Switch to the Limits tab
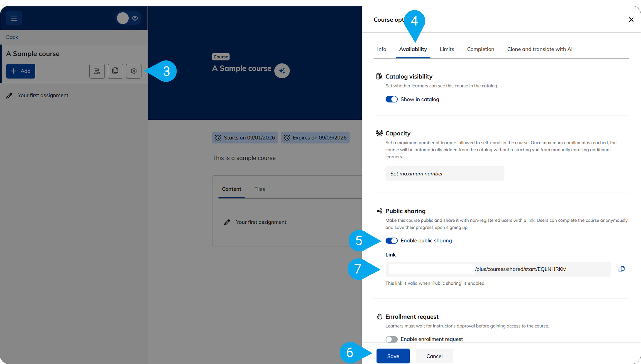Viewport: 641px width, 364px height. pyautogui.click(x=447, y=49)
